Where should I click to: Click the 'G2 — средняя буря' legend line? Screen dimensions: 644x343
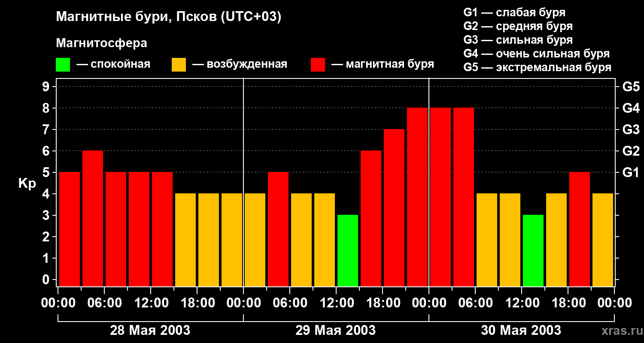pyautogui.click(x=518, y=26)
